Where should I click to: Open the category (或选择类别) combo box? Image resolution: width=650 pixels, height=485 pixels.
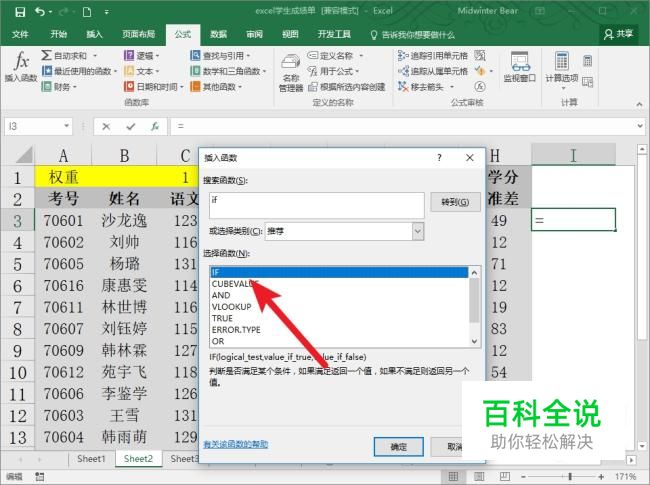pyautogui.click(x=344, y=231)
